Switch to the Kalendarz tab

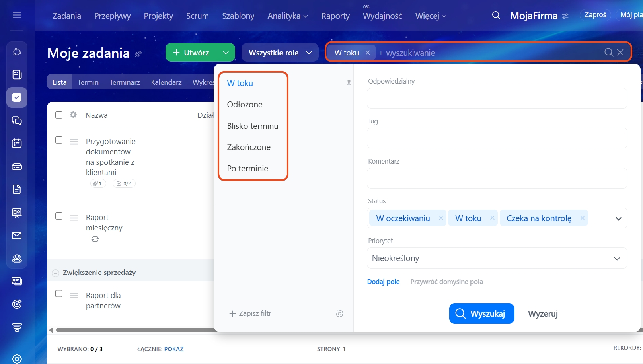tap(166, 82)
